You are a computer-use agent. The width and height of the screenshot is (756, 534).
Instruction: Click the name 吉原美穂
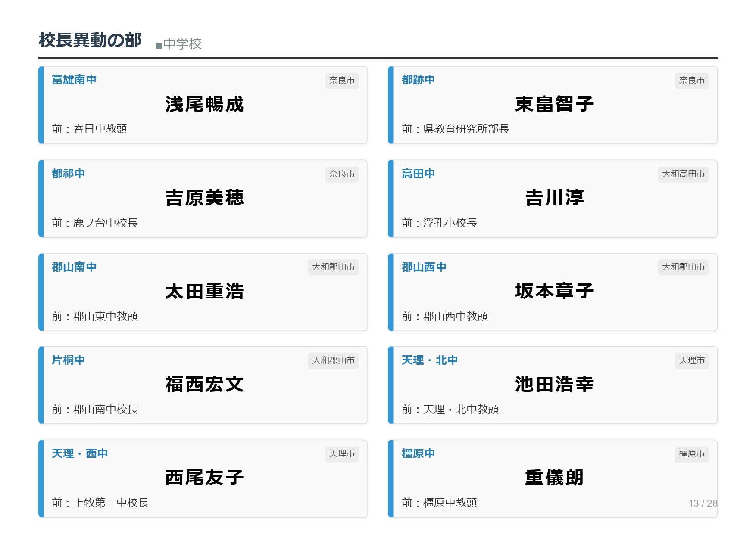204,198
